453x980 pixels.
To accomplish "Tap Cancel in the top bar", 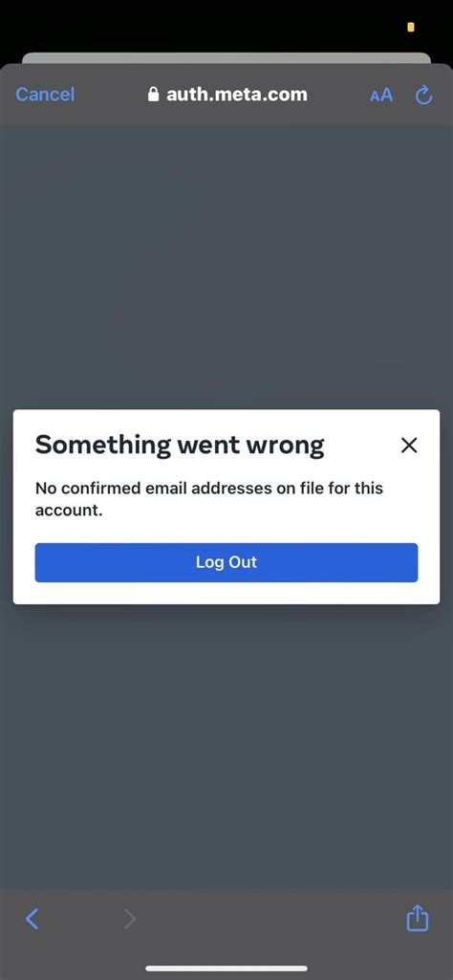I will coord(45,95).
